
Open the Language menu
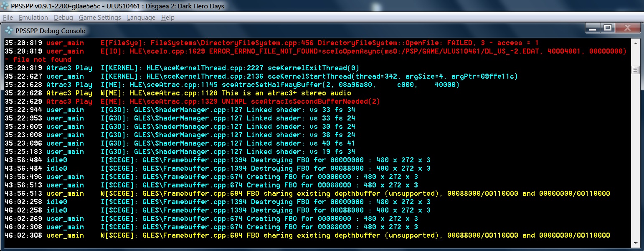[141, 18]
